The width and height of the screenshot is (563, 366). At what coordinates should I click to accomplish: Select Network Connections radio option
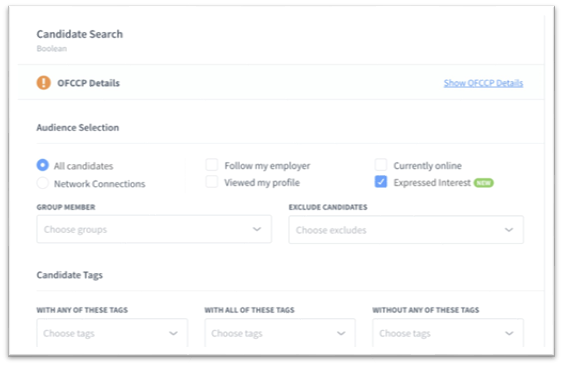(42, 183)
